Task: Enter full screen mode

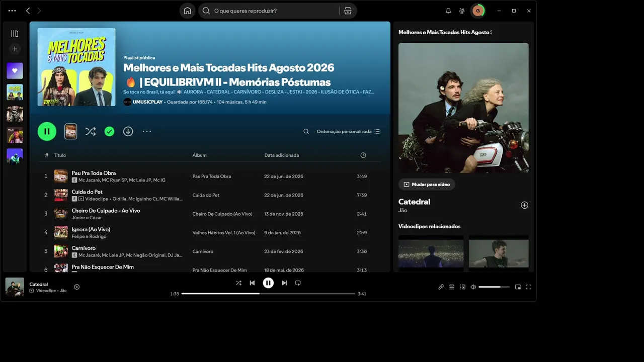Action: click(x=529, y=287)
